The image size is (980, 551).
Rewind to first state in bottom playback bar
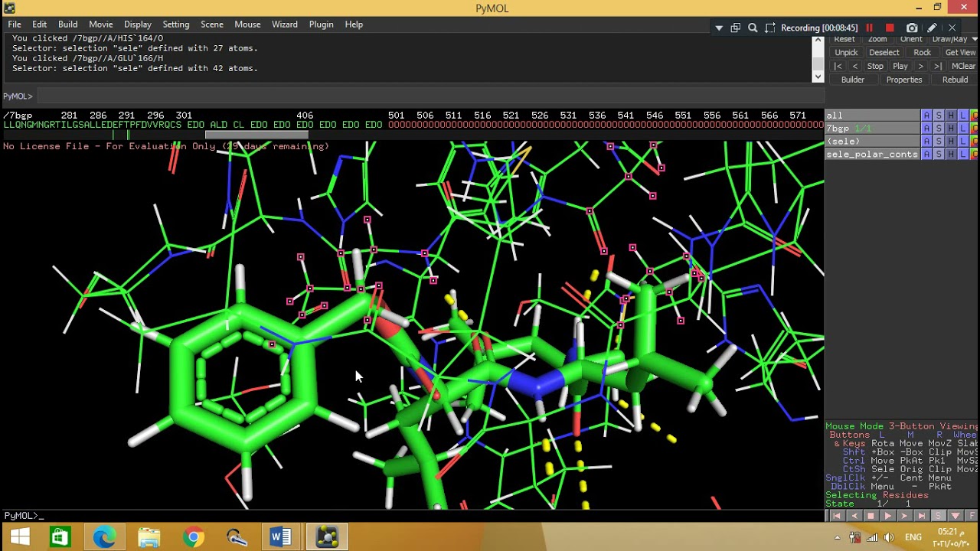(x=837, y=516)
